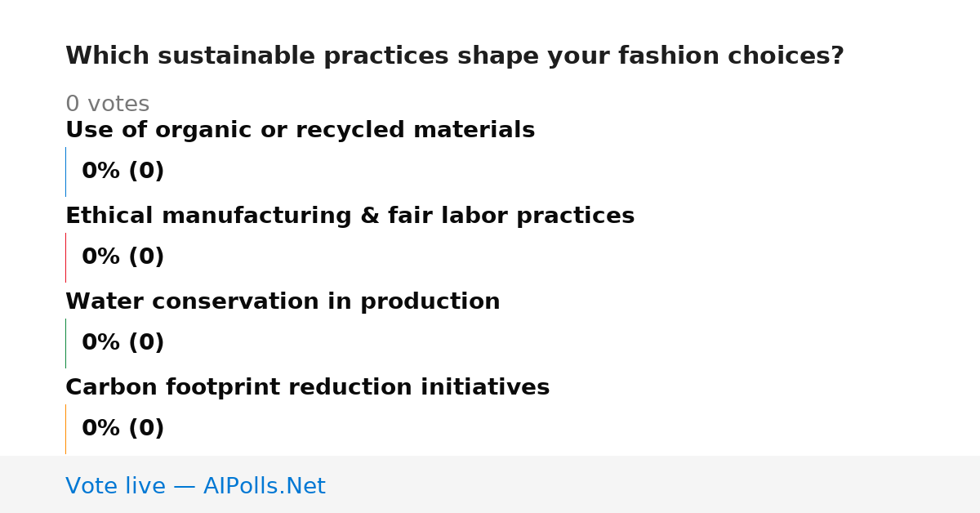Screen dimensions: 980x513
Task: Click the green bar for water conservation
Action: pyautogui.click(x=65, y=343)
